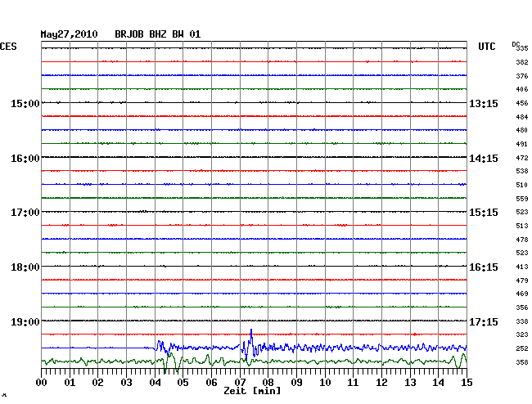This screenshot has width=532, height=404.
Task: Click the DC value "382"
Action: click(x=522, y=62)
